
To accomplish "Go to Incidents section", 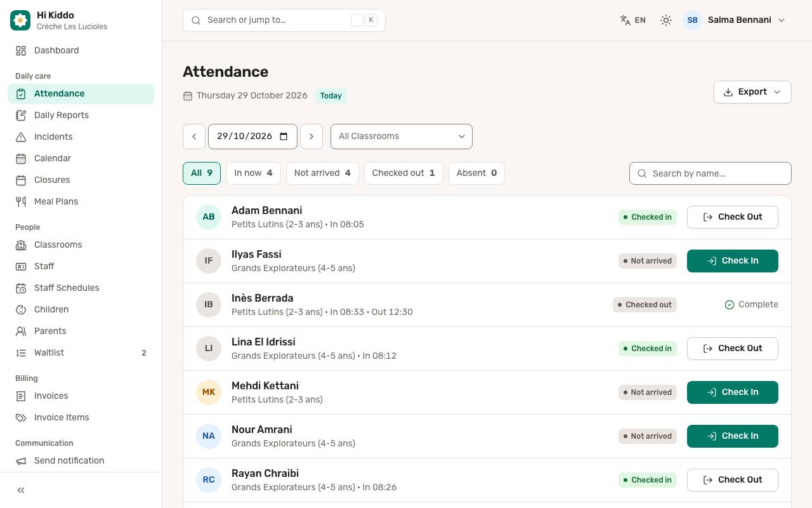I will pos(81,137).
